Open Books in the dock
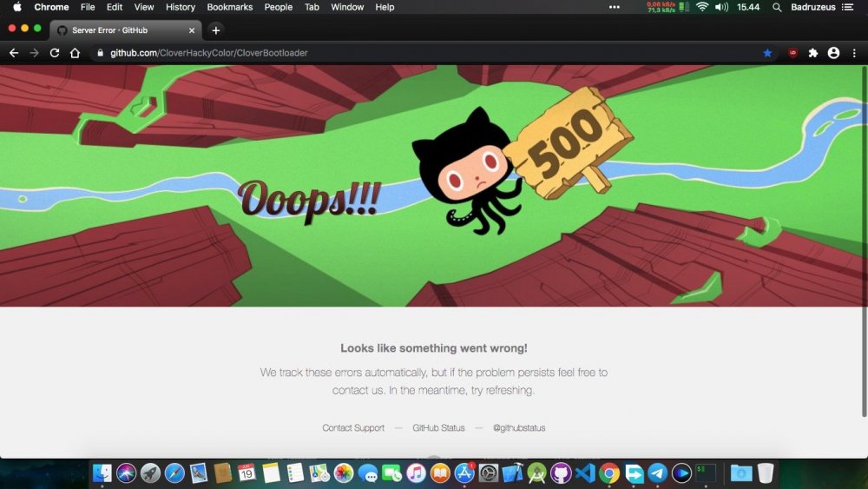 point(440,473)
